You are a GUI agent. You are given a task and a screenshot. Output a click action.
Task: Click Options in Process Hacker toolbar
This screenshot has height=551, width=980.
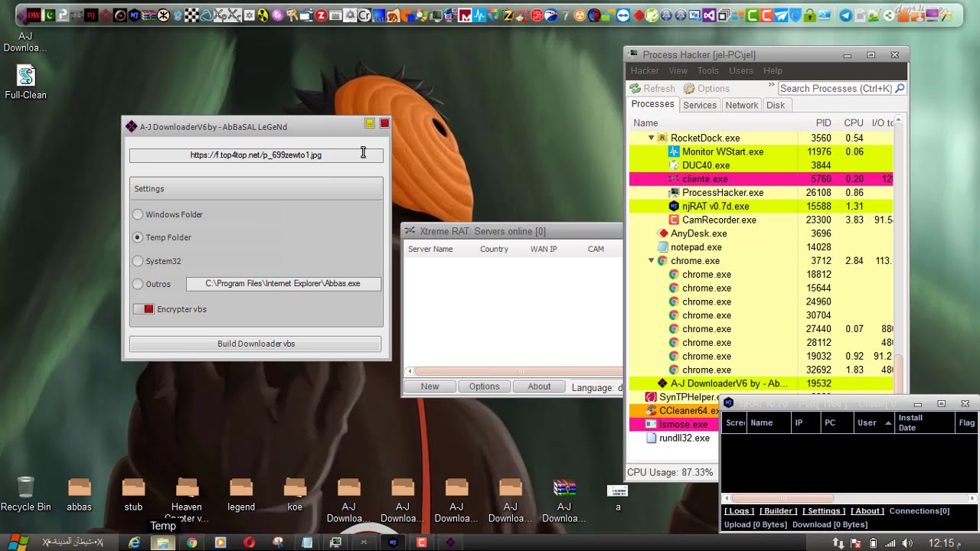(x=707, y=89)
